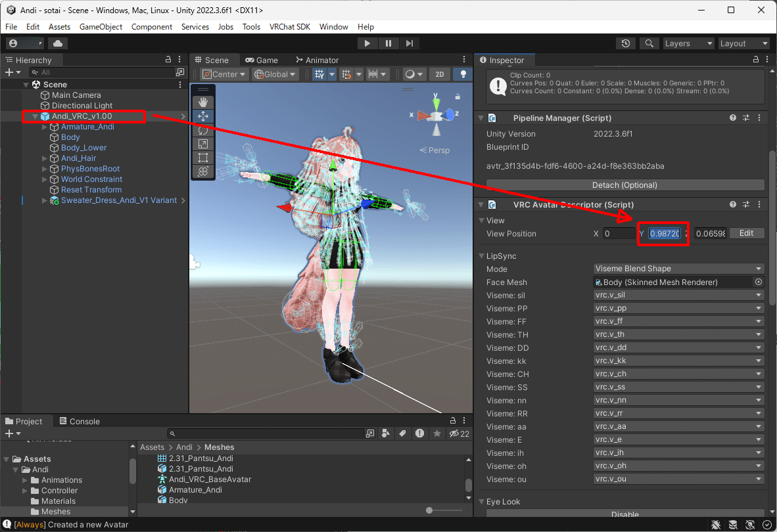Select the Hand (View) tool
The image size is (777, 532).
pos(203,102)
